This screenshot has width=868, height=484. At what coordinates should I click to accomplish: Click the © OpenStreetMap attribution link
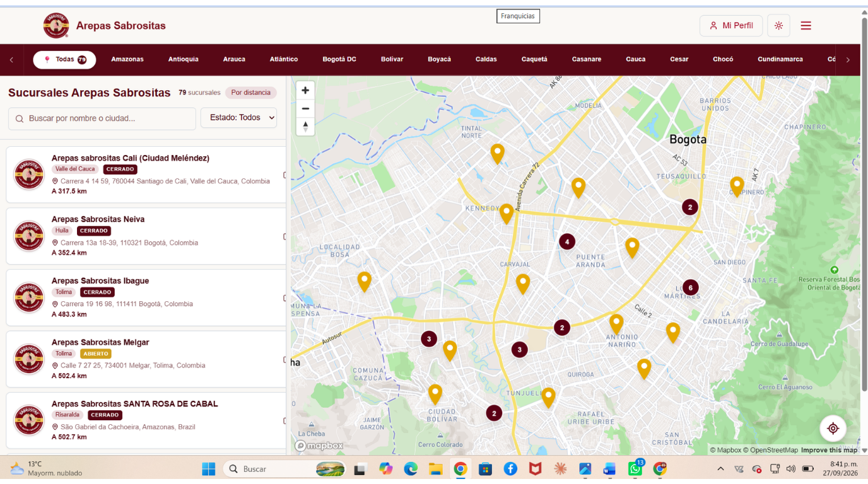[770, 450]
